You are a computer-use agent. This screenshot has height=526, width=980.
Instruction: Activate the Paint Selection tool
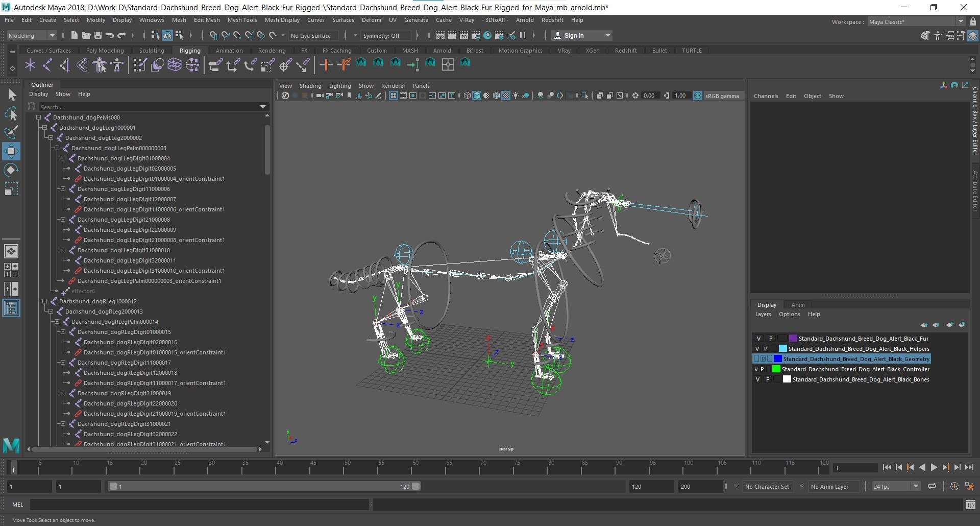point(11,132)
